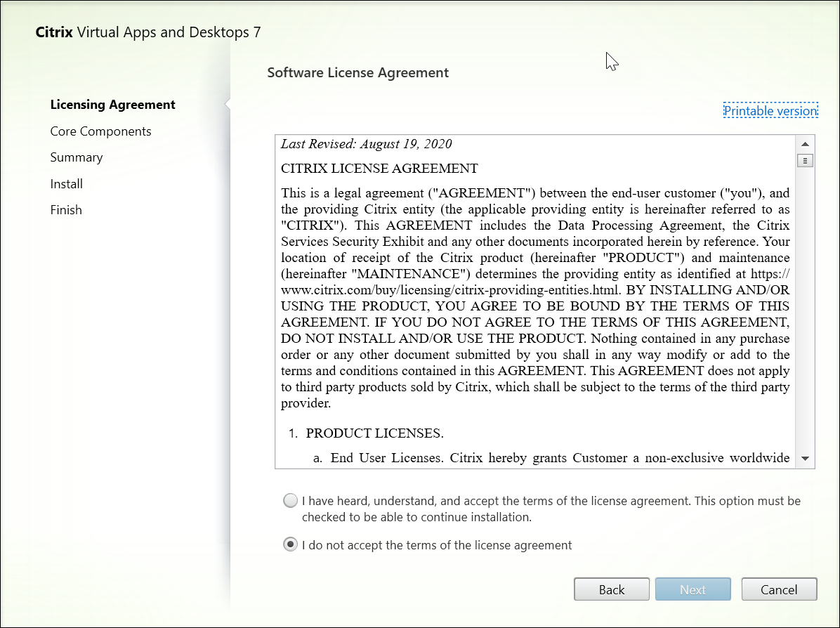Click the scrollbar down arrow
The height and width of the screenshot is (628, 840).
805,459
